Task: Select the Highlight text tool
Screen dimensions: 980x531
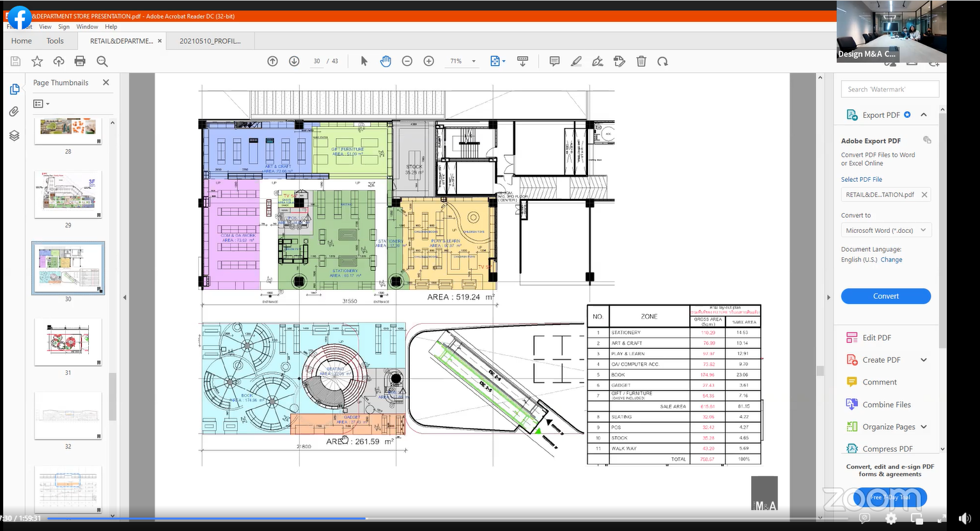Action: tap(576, 61)
